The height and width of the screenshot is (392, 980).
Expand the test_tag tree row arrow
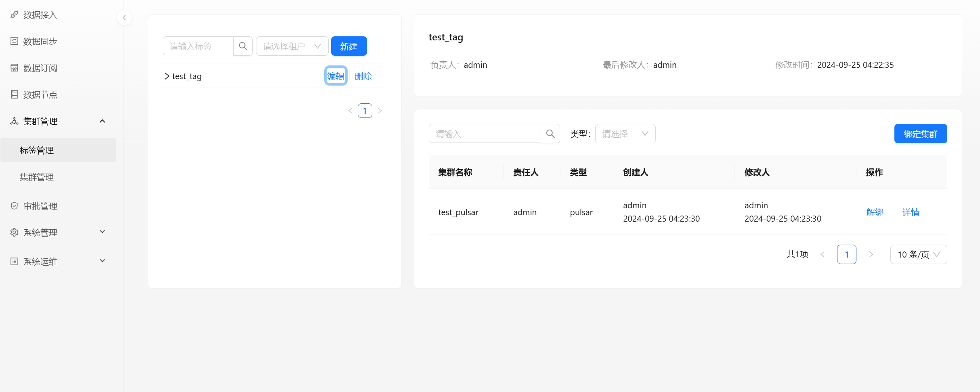167,76
